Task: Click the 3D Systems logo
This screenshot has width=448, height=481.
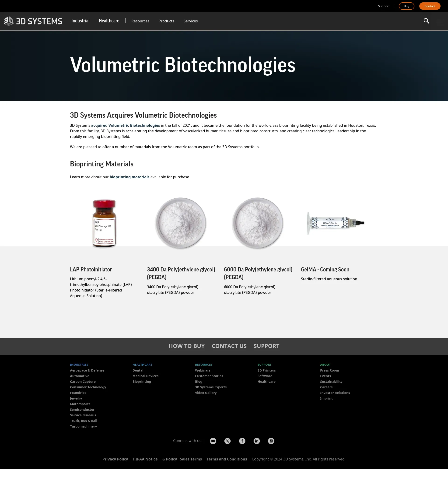Action: point(33,21)
